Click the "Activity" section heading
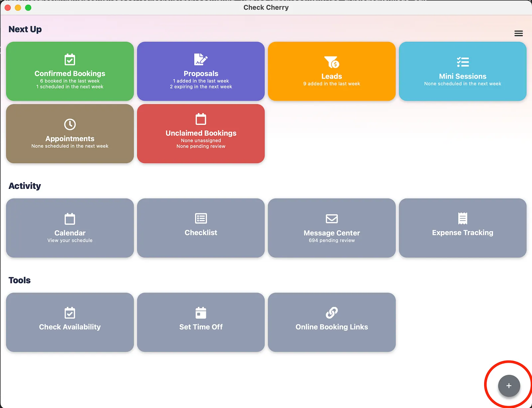This screenshot has height=408, width=532. pos(25,186)
